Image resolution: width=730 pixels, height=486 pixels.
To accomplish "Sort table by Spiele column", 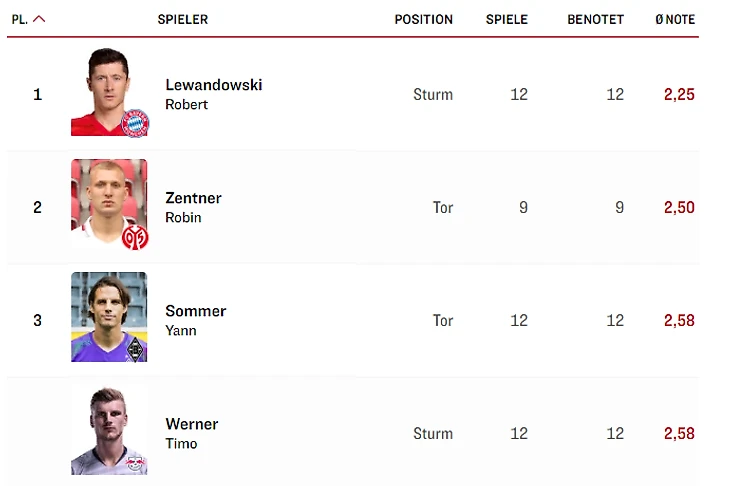I will point(506,19).
